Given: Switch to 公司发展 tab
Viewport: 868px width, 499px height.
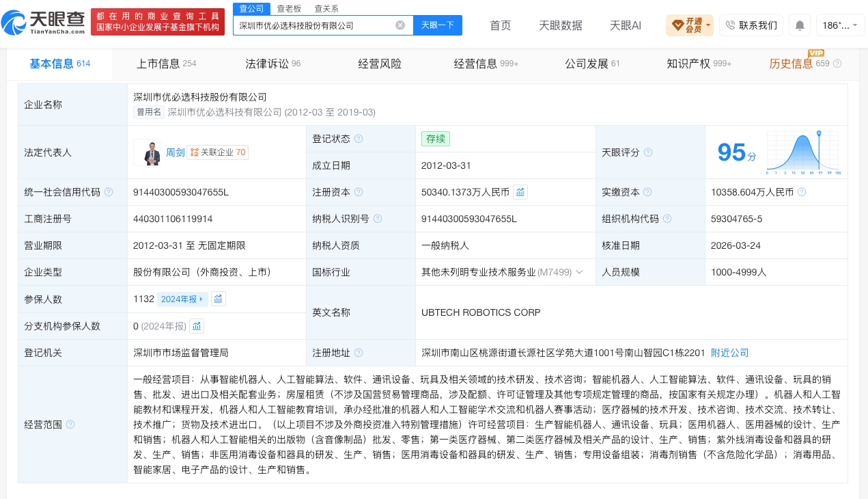Looking at the screenshot, I should [592, 64].
